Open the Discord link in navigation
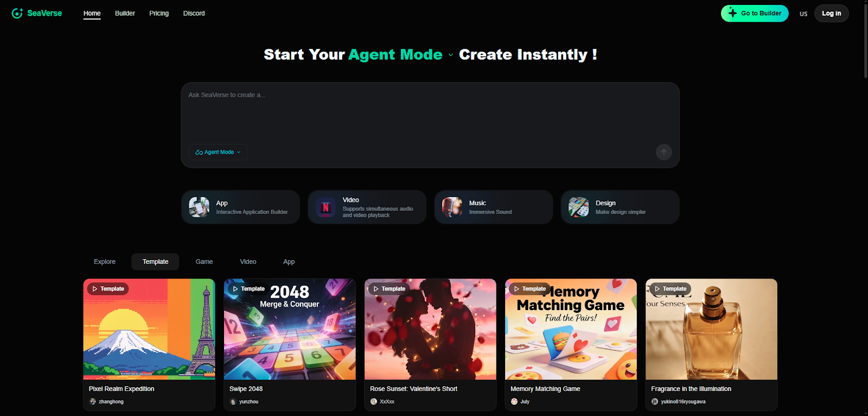 click(194, 13)
